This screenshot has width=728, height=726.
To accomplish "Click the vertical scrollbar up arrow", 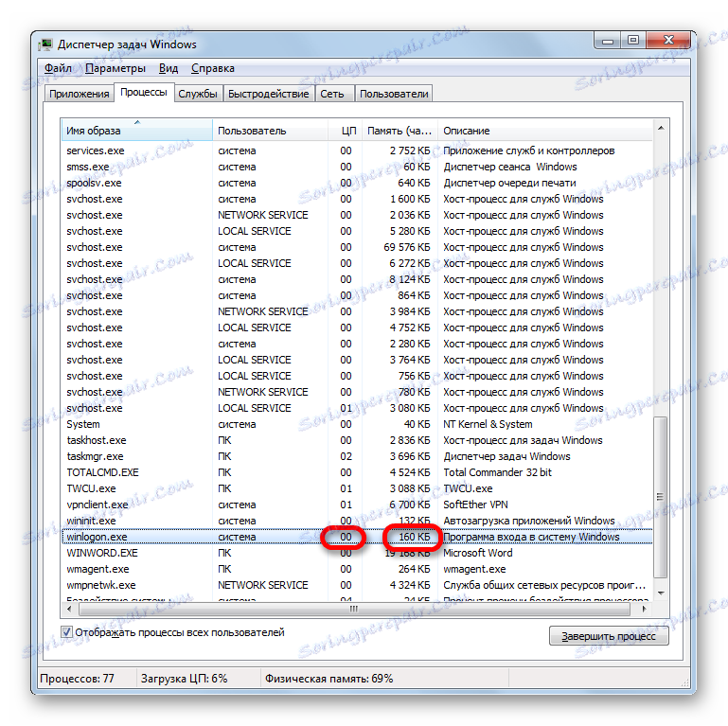I will tap(661, 128).
